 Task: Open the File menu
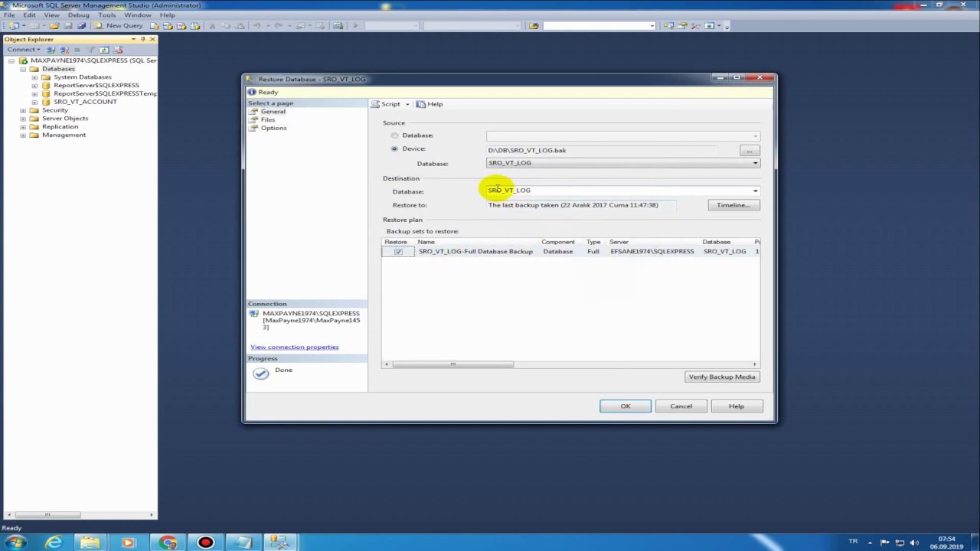[x=9, y=15]
